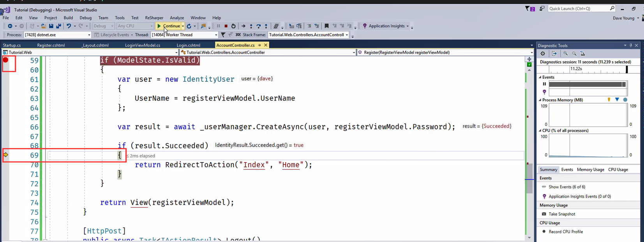Click the Open File folder icon

pyautogui.click(x=44, y=26)
